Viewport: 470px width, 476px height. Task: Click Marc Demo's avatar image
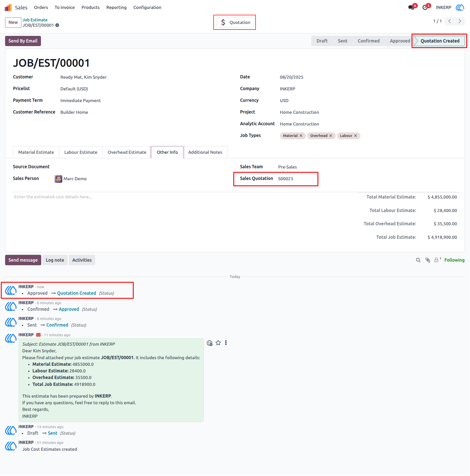(x=58, y=179)
